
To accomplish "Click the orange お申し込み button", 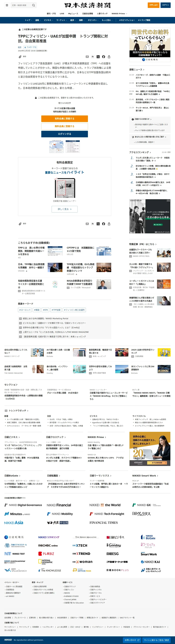I will tap(154, 5).
